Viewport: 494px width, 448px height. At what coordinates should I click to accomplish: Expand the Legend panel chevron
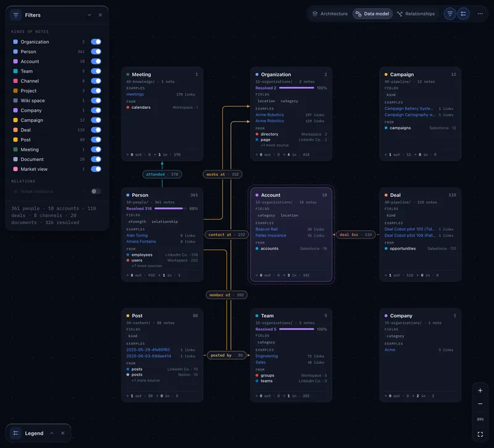pos(52,433)
